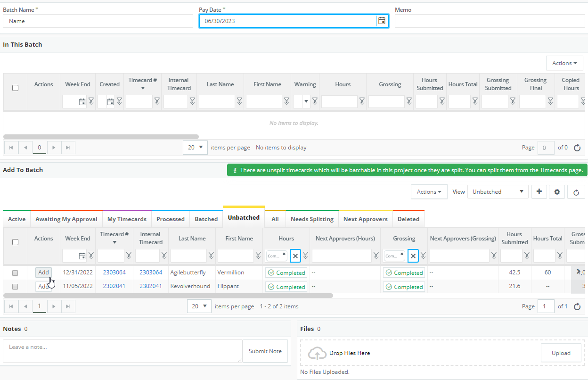This screenshot has width=588, height=380.
Task: Add timecard 2303064 to the batch
Action: 43,272
